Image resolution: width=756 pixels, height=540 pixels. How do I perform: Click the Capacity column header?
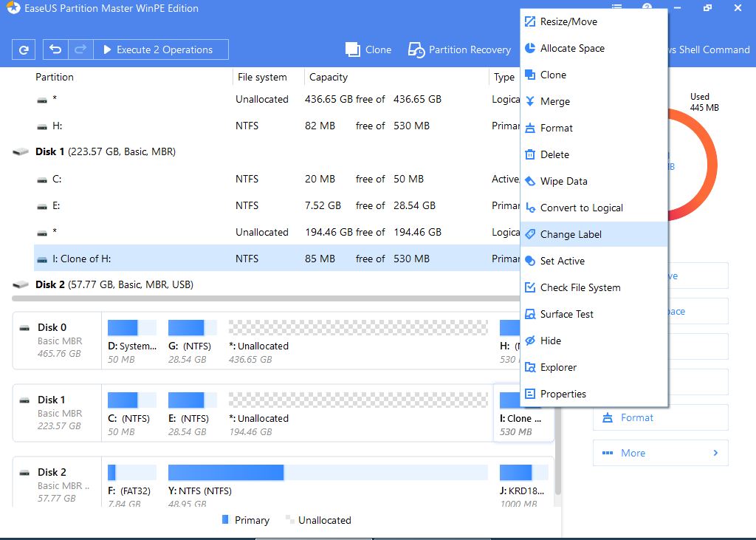329,77
